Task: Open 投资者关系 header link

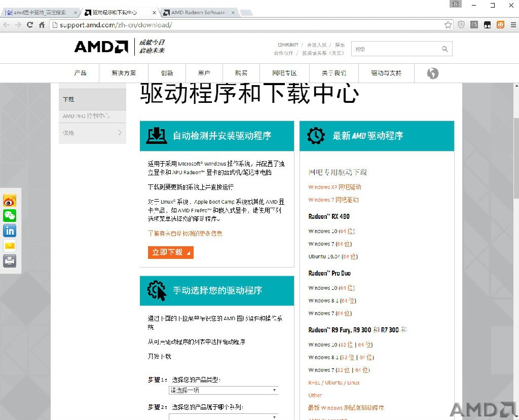Action: pyautogui.click(x=323, y=53)
